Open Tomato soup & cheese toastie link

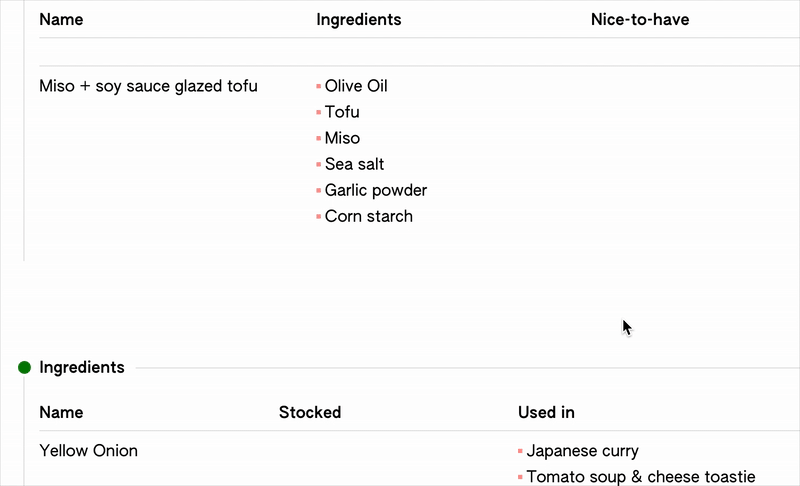[640, 477]
